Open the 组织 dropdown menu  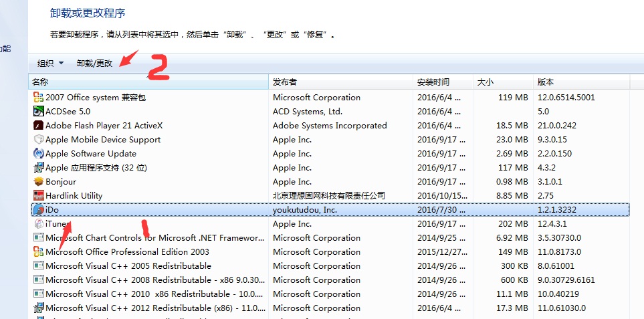[x=50, y=64]
